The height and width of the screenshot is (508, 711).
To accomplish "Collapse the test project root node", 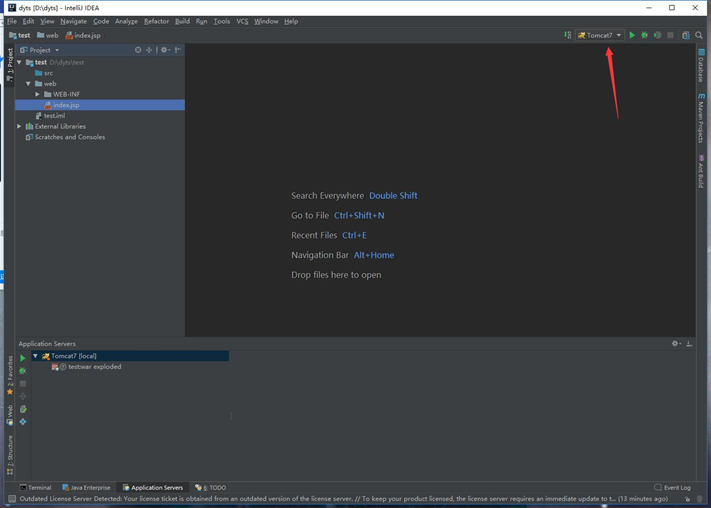I will point(19,62).
